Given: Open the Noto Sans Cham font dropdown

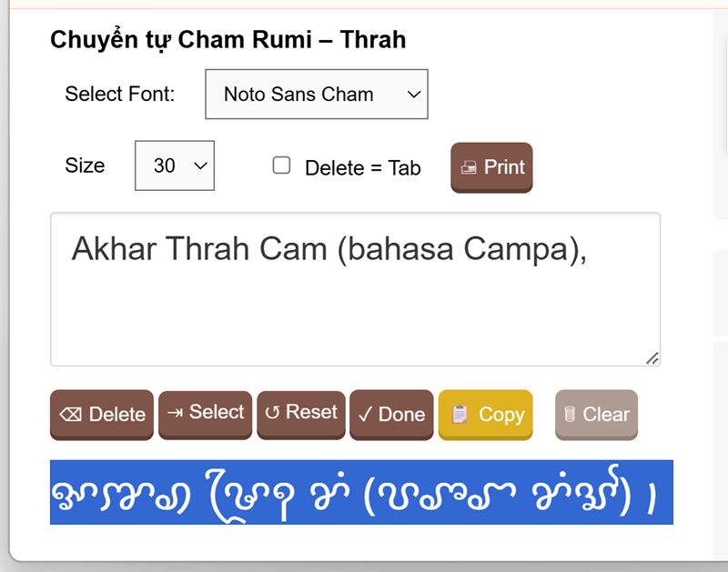Looking at the screenshot, I should tap(317, 94).
